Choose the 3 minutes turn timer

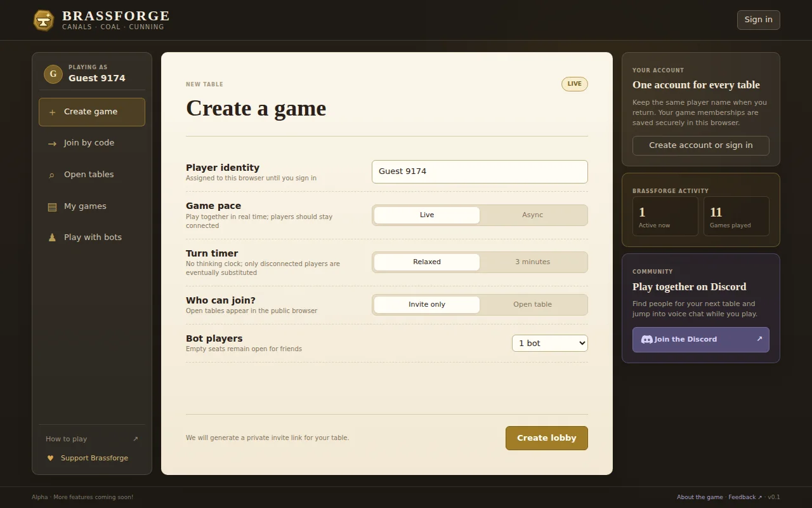pos(533,262)
